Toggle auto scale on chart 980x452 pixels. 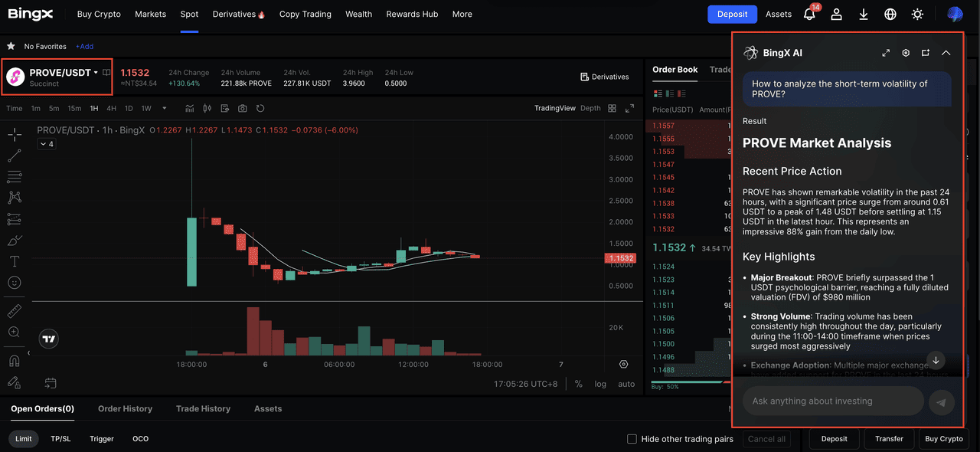tap(626, 384)
